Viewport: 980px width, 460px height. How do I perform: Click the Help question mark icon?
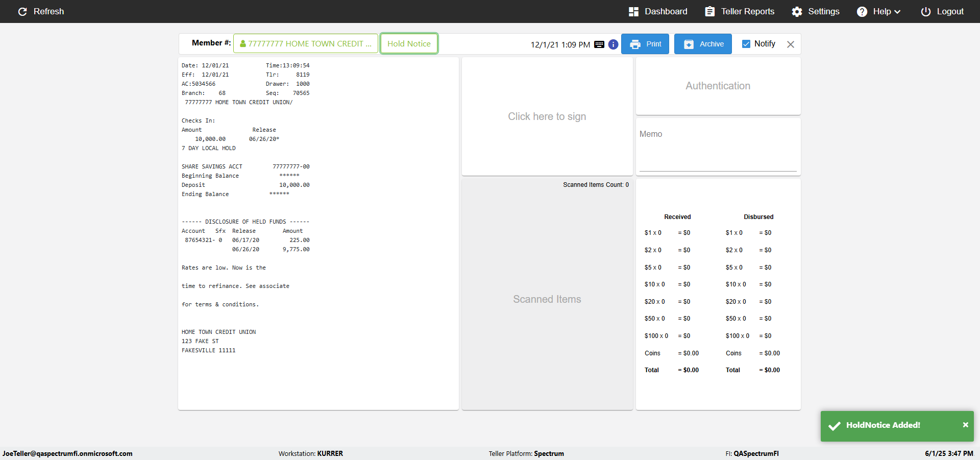[x=862, y=11]
